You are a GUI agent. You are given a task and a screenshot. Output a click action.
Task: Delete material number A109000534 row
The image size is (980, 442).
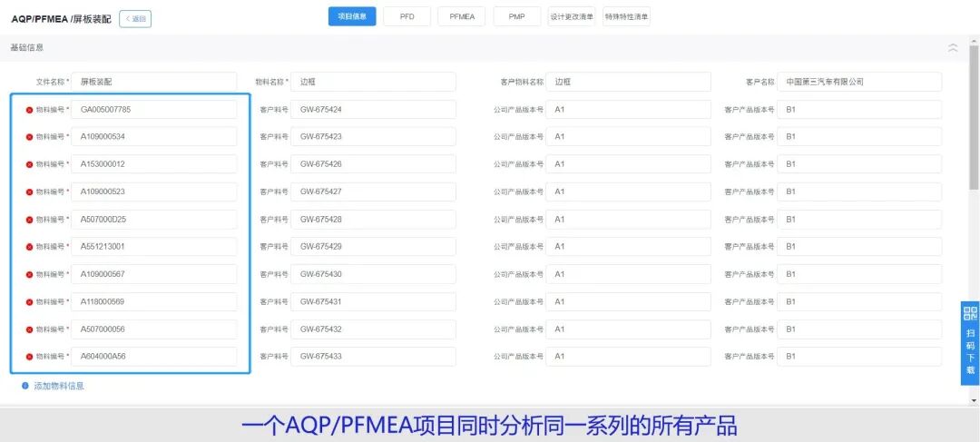point(29,137)
